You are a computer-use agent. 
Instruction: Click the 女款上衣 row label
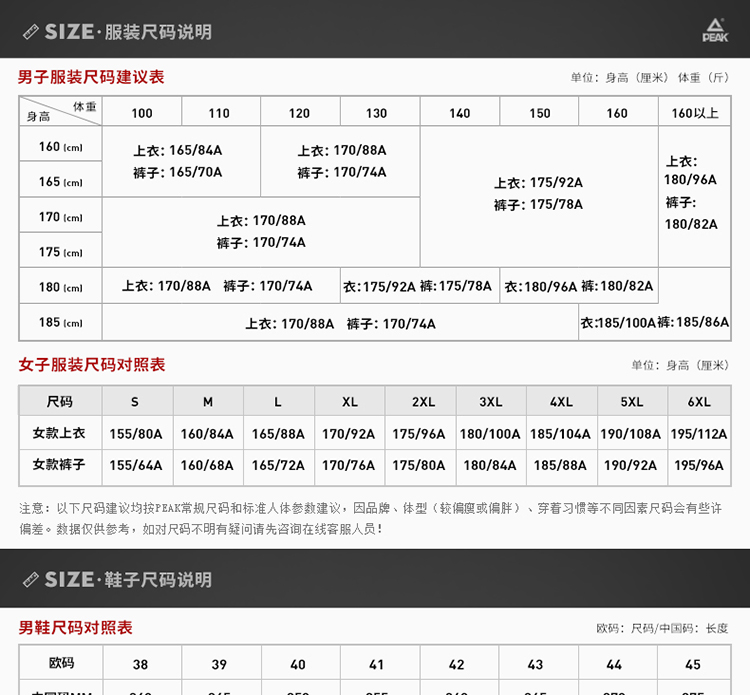pos(59,433)
